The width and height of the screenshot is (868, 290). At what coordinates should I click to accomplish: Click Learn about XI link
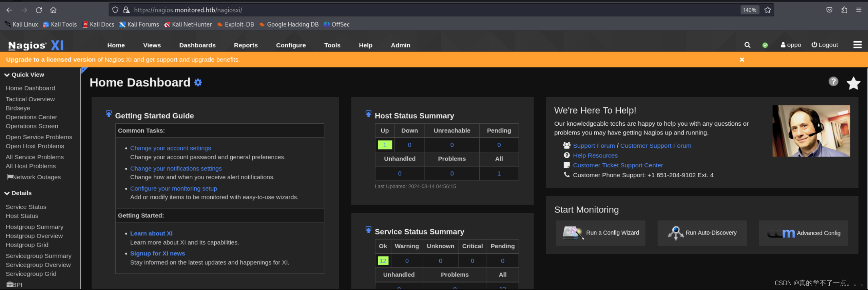pos(151,233)
